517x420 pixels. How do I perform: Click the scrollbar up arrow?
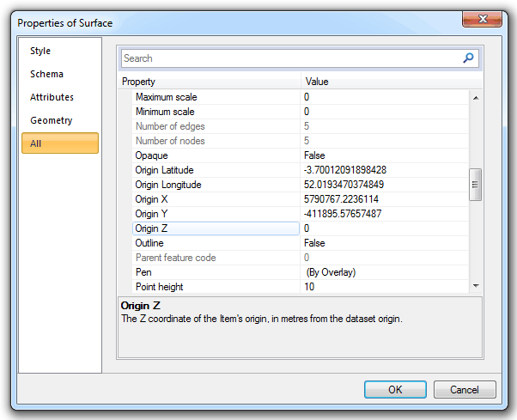[476, 98]
